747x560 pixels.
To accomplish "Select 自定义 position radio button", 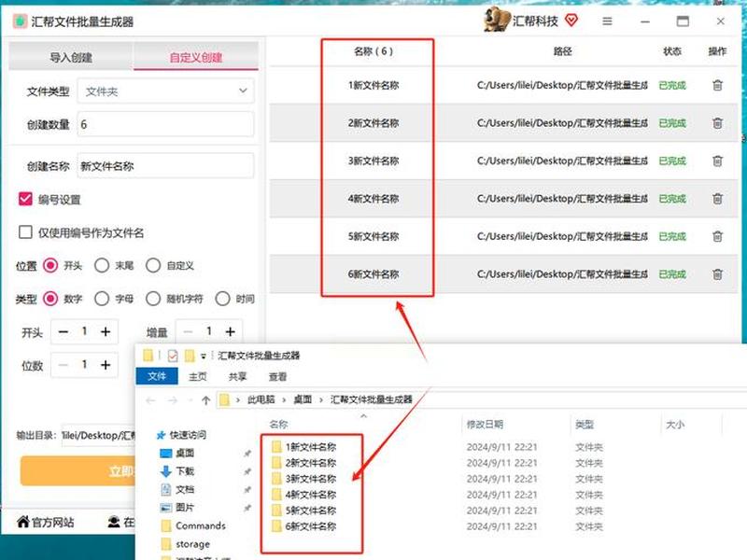I will point(153,265).
